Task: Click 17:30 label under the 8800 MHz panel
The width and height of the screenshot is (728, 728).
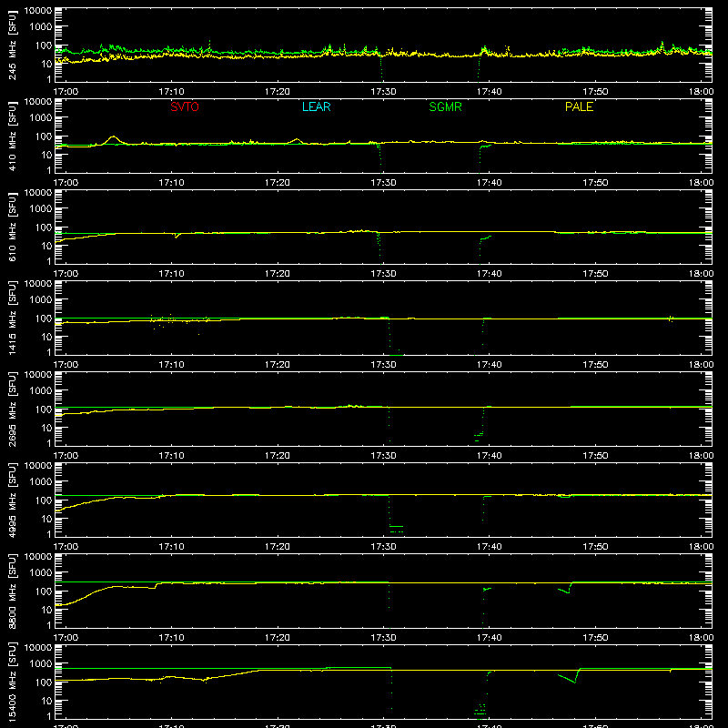Action: coord(383,638)
